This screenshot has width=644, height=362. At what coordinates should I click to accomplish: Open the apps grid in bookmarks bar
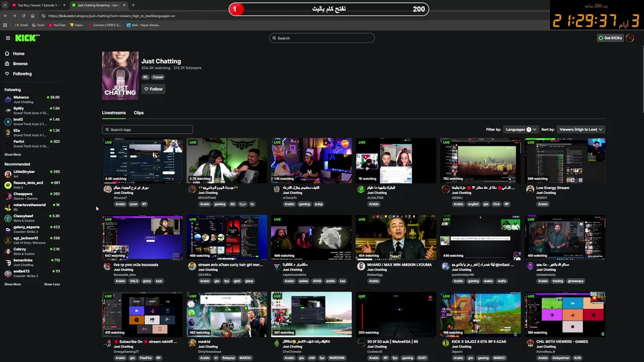6,25
